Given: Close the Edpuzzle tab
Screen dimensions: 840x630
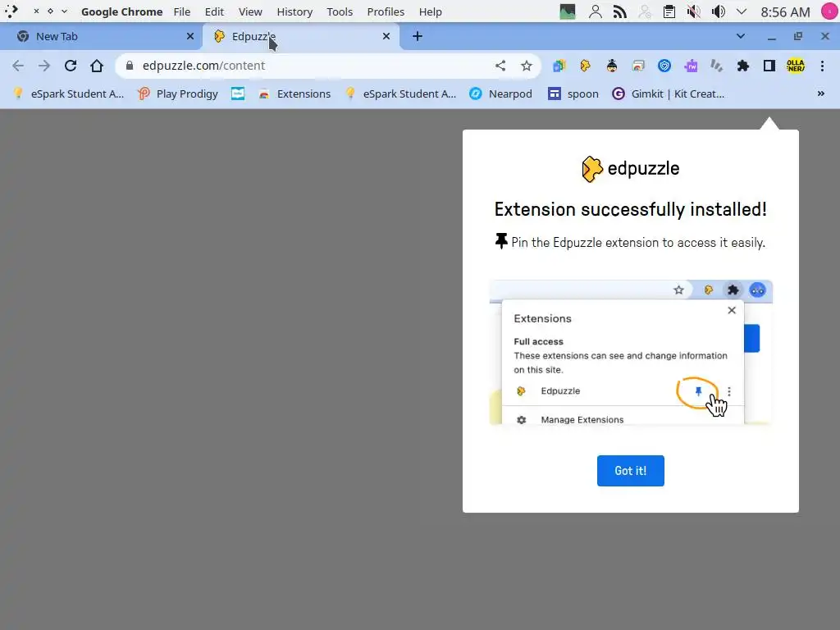Looking at the screenshot, I should (x=386, y=36).
